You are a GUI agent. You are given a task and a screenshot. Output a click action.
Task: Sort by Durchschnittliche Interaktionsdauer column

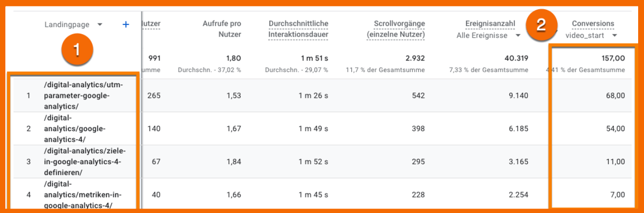click(x=298, y=29)
